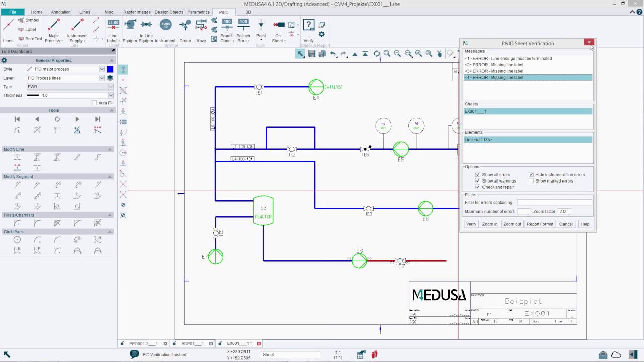Switch to the PPD001-2___1 sheet tab
This screenshot has width=644, height=362.
[143, 344]
